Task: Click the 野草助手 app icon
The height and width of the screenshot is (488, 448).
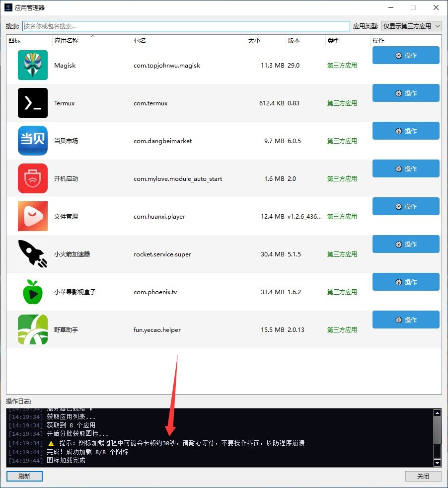Action: [33, 329]
